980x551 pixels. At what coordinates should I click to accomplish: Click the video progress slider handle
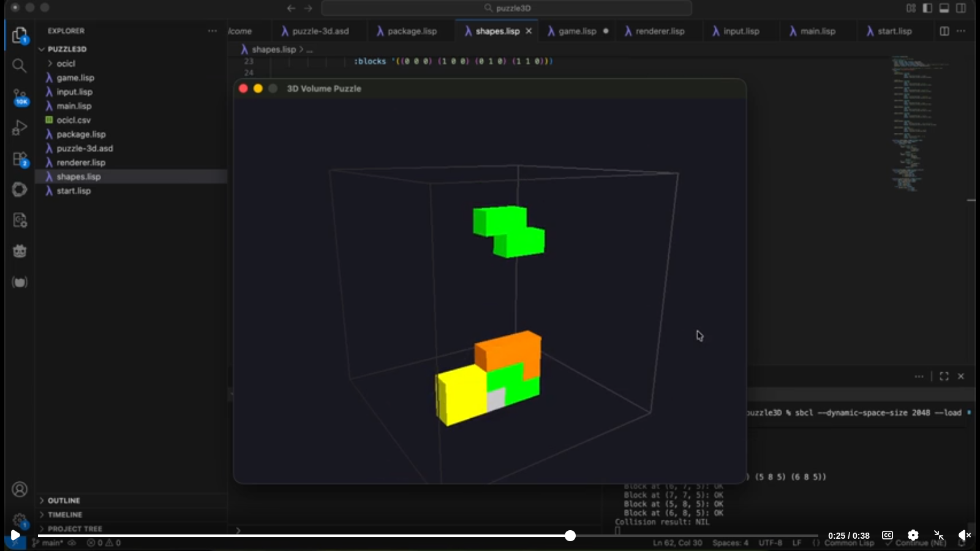(570, 536)
